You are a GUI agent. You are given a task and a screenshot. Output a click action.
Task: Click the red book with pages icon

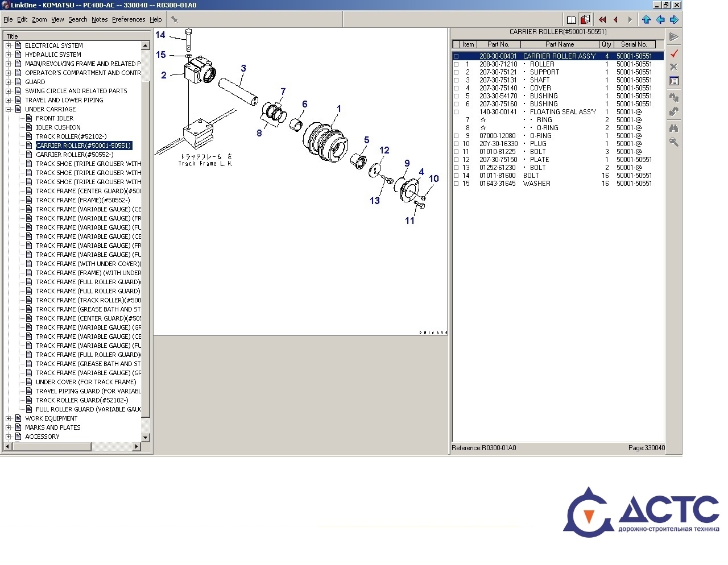point(585,19)
